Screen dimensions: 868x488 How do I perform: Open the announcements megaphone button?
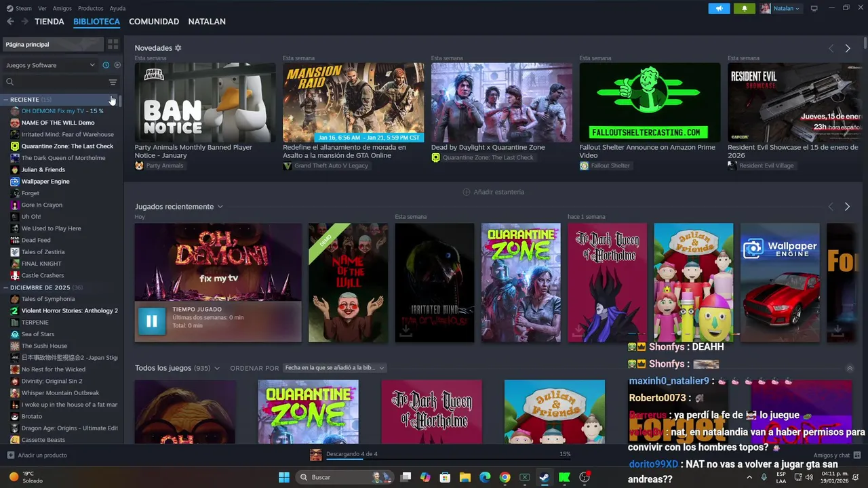[719, 8]
